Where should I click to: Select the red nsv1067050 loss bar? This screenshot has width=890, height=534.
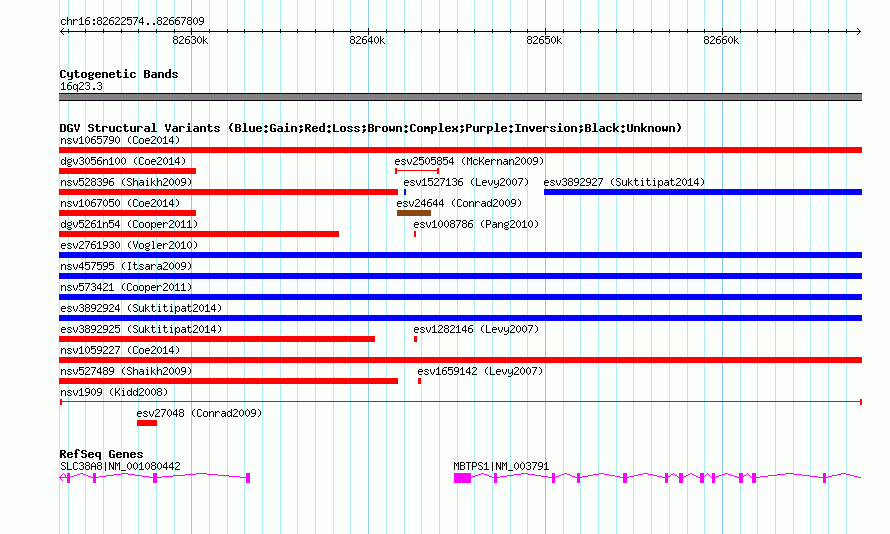pos(127,213)
